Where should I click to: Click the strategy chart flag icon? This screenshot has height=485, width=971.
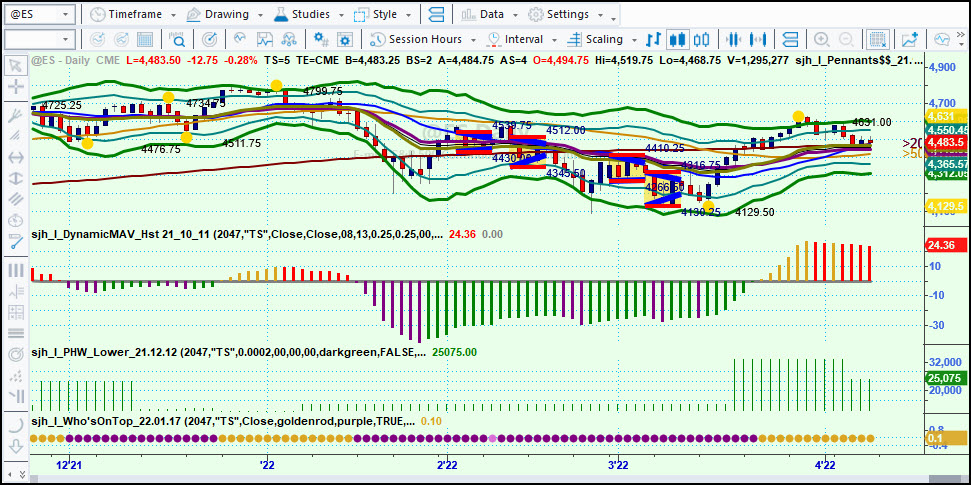click(265, 40)
